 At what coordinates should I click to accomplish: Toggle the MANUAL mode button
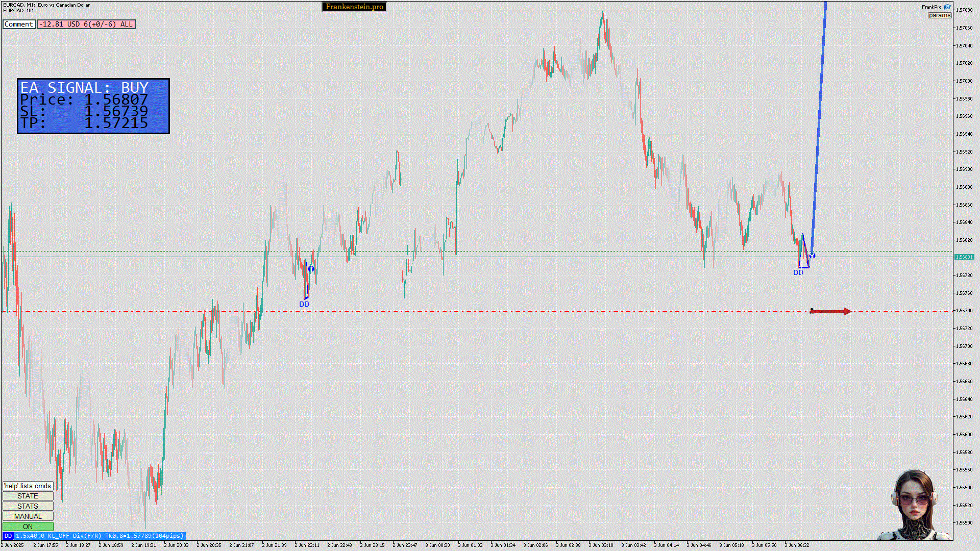tap(28, 516)
